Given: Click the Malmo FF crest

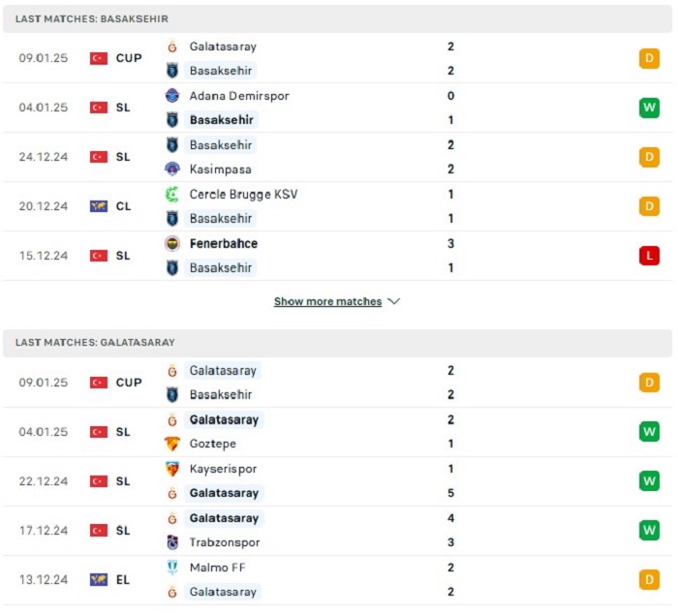Looking at the screenshot, I should coord(172,568).
